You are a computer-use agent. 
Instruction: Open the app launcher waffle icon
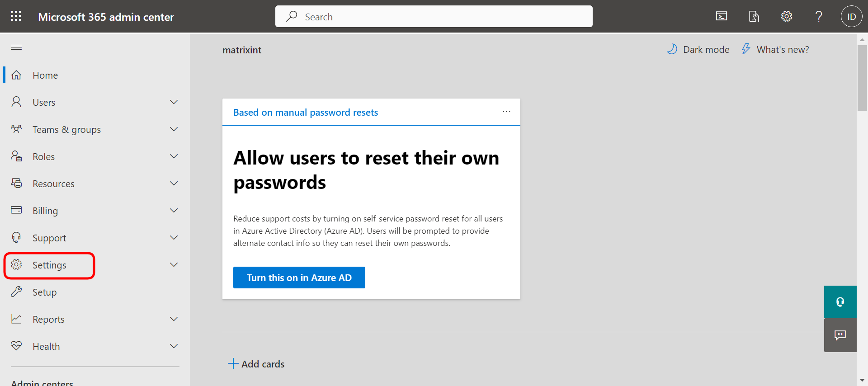tap(16, 17)
